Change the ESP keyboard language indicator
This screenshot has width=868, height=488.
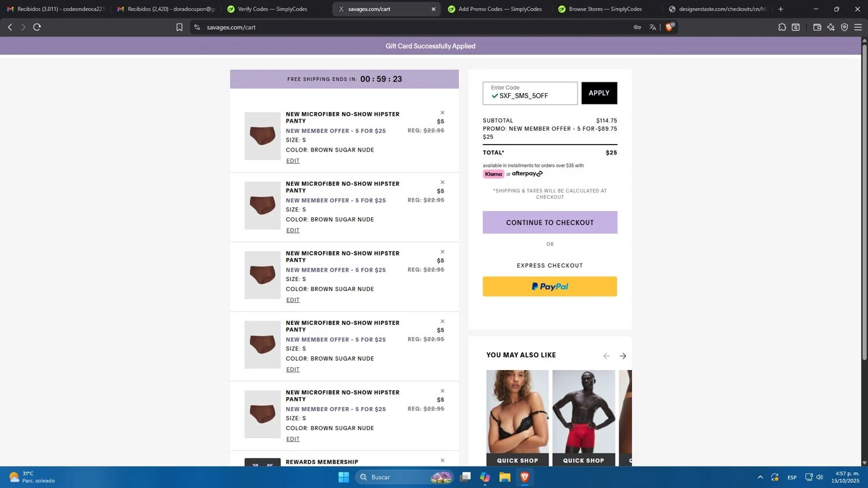[x=792, y=477]
